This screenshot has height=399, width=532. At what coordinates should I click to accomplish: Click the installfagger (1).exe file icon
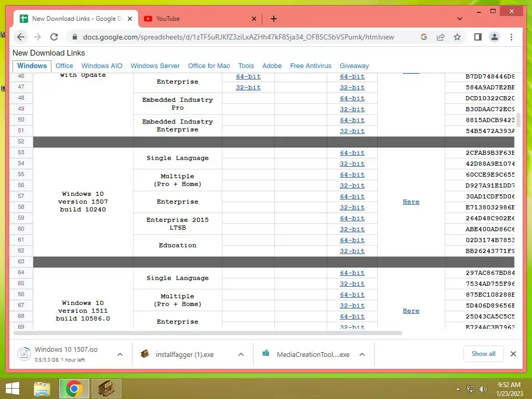point(145,354)
